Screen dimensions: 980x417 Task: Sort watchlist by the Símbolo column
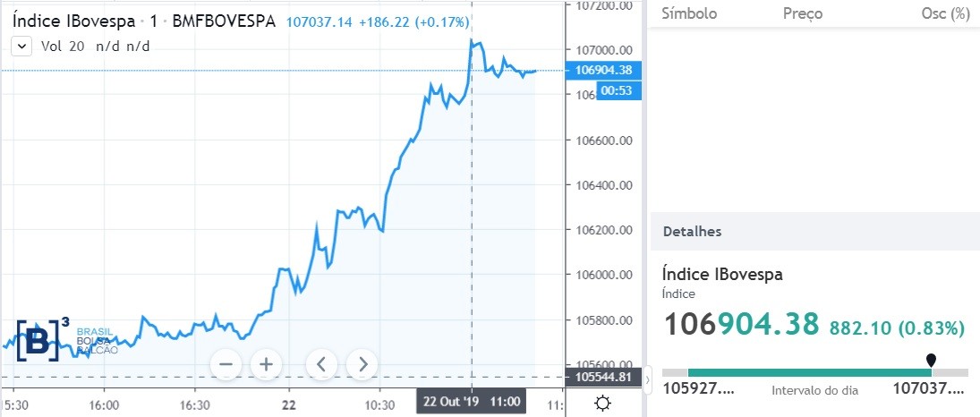pos(689,13)
